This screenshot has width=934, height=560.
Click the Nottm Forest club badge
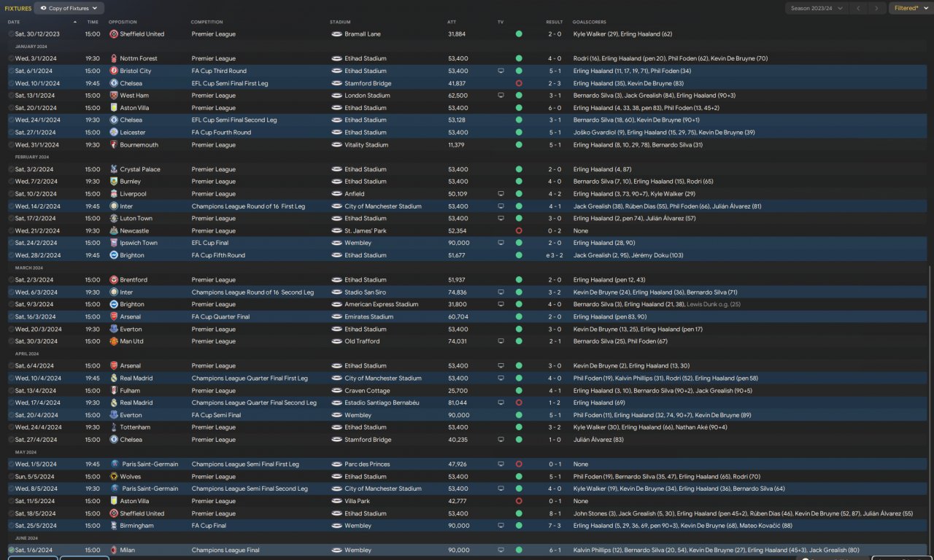point(114,58)
